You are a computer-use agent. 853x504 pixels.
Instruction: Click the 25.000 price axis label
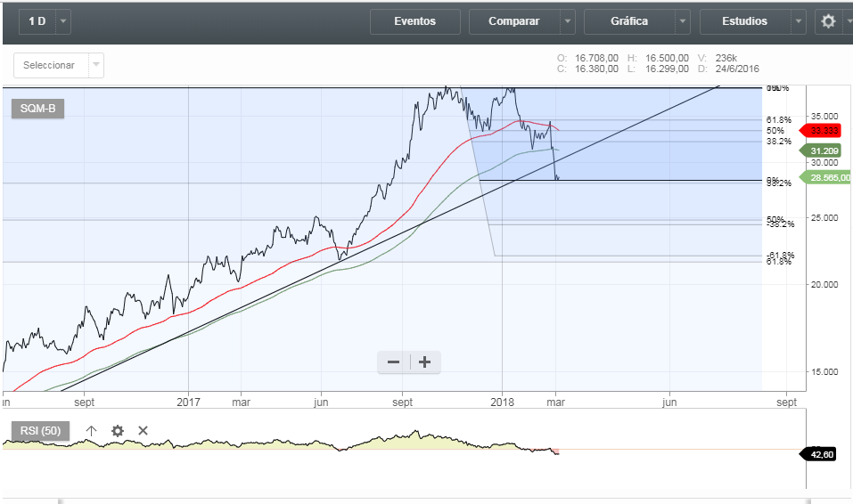point(824,217)
